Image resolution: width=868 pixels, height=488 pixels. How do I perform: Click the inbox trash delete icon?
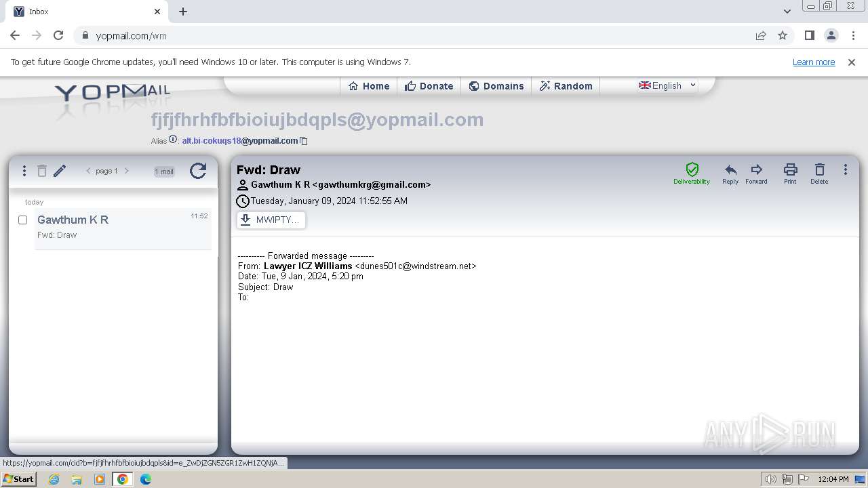(x=42, y=171)
